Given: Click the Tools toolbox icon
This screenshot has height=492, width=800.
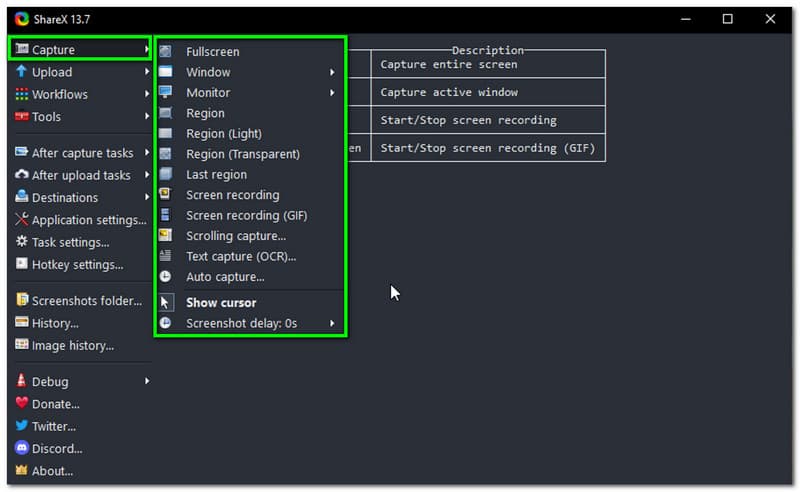Looking at the screenshot, I should [x=21, y=116].
